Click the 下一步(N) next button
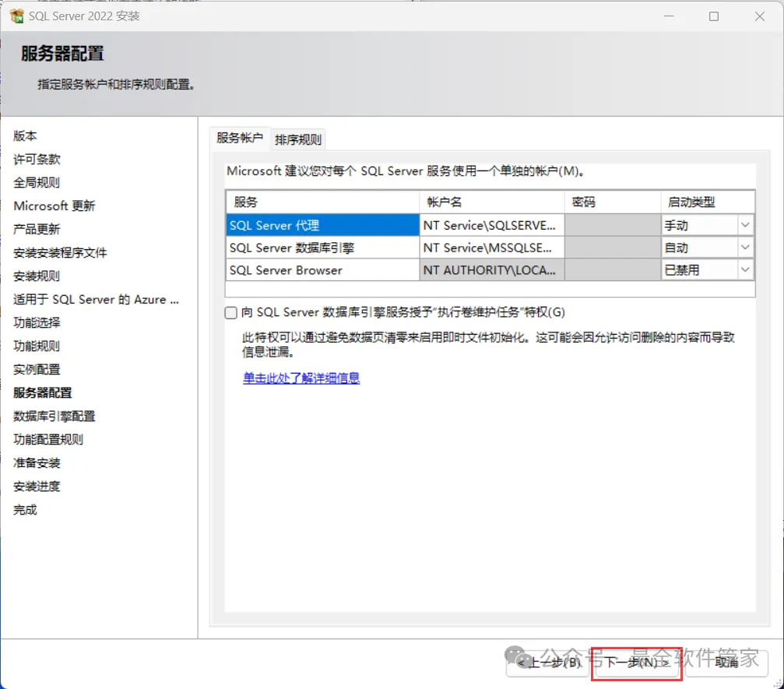Image resolution: width=784 pixels, height=689 pixels. pyautogui.click(x=637, y=663)
